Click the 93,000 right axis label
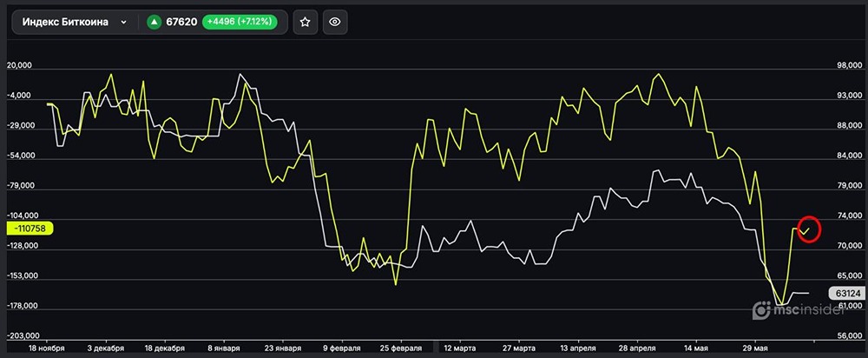This screenshot has width=868, height=358. click(851, 96)
